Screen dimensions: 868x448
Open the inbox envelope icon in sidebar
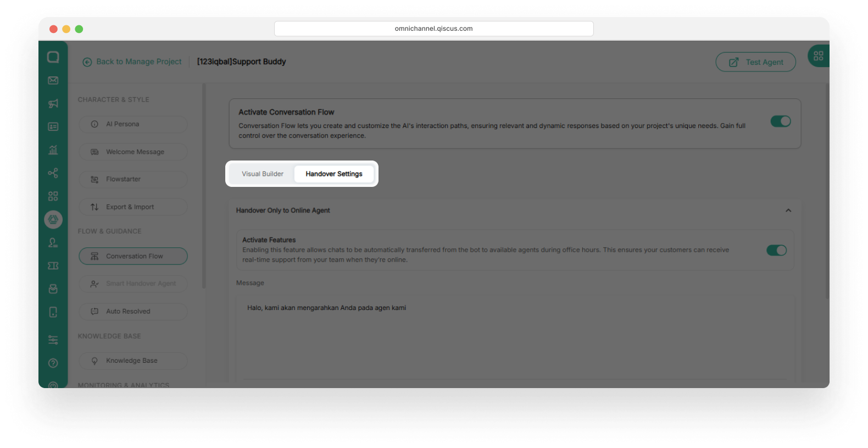(x=53, y=81)
